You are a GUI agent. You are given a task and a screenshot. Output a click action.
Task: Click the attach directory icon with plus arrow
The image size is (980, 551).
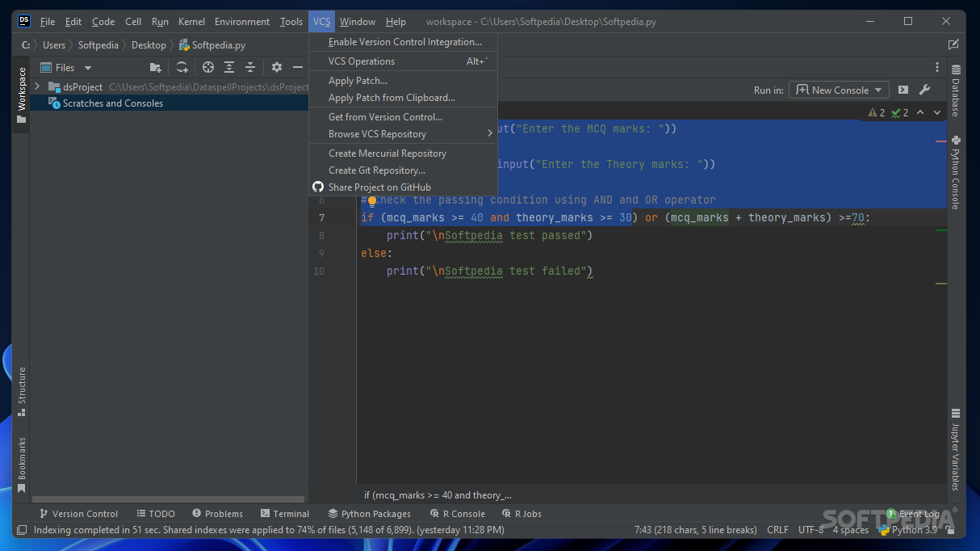coord(182,68)
